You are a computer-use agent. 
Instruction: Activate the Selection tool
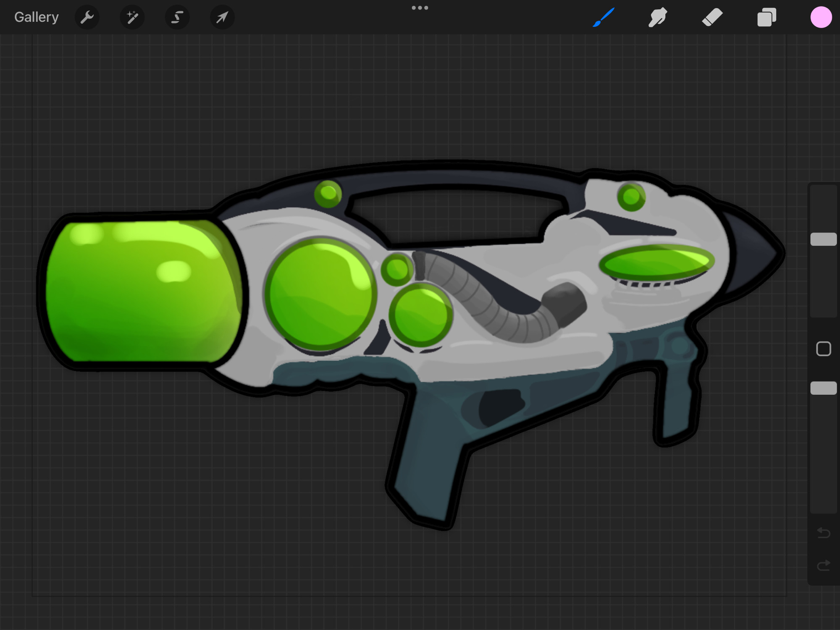[x=177, y=17]
